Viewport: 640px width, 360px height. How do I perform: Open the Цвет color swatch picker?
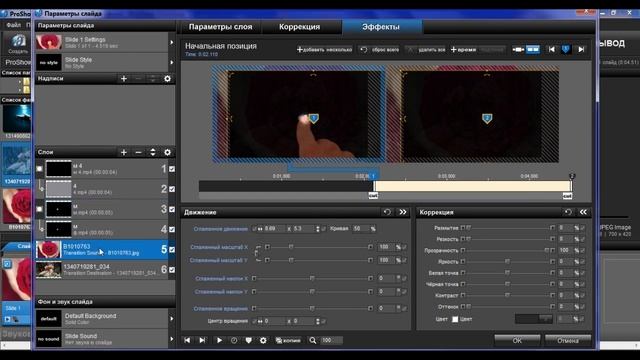(533, 319)
